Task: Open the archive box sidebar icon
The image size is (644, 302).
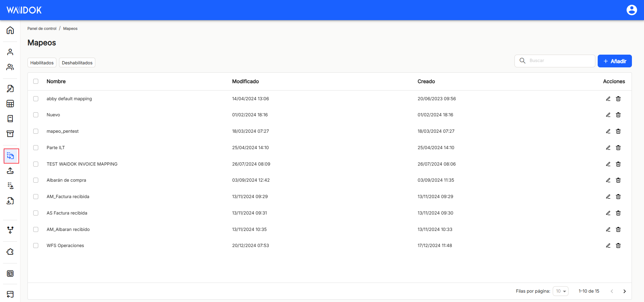Action: (x=10, y=134)
